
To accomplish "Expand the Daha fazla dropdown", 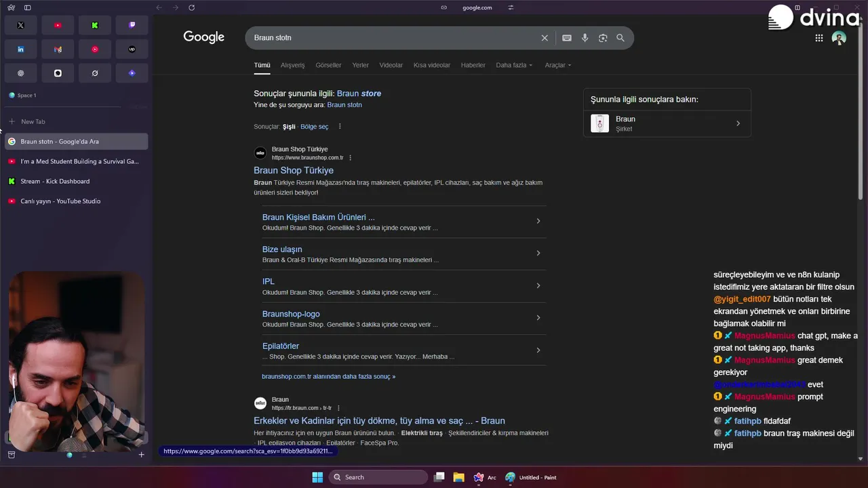I will (x=514, y=65).
